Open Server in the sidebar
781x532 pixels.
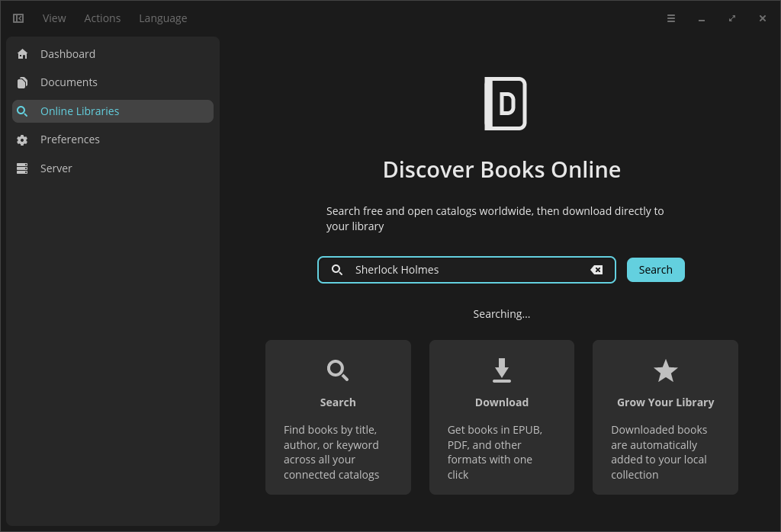[113, 168]
